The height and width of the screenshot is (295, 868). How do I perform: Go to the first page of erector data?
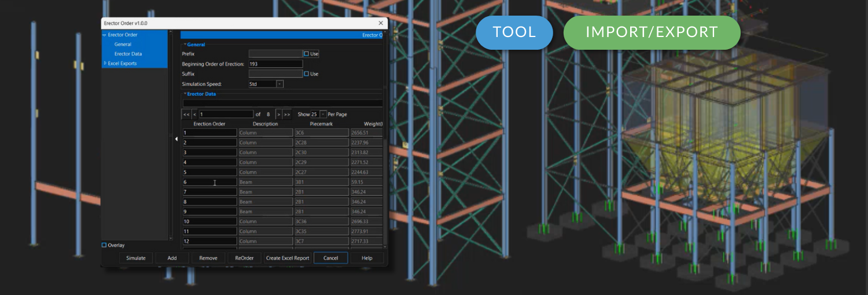click(186, 115)
